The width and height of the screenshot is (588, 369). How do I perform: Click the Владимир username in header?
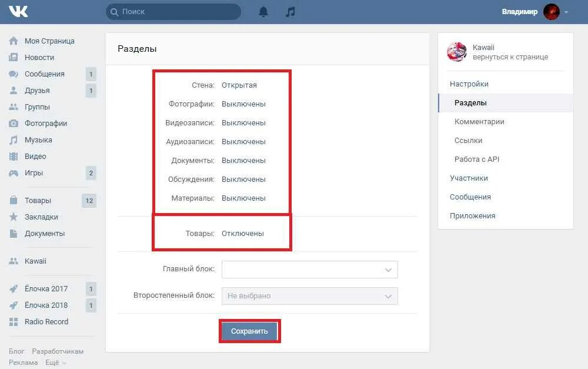click(x=519, y=12)
